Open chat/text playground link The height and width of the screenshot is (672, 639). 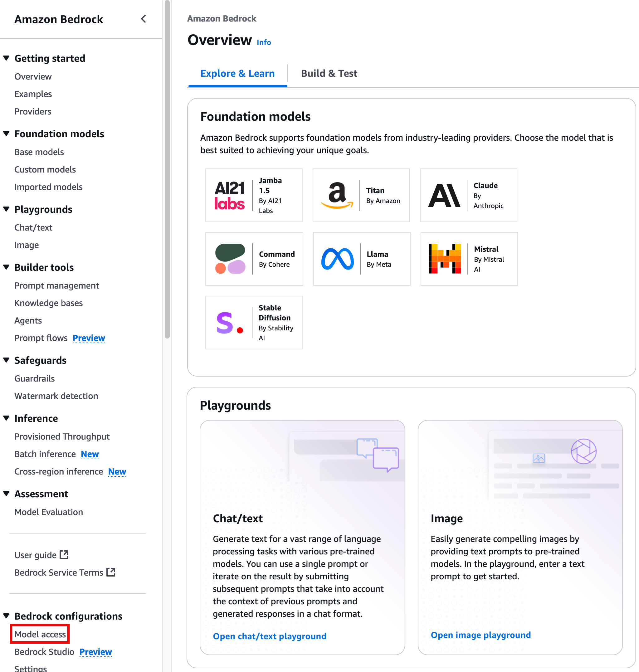270,636
